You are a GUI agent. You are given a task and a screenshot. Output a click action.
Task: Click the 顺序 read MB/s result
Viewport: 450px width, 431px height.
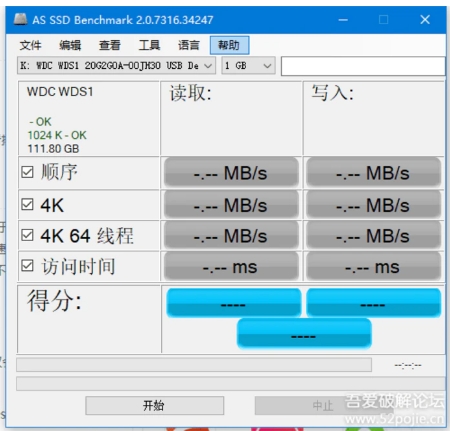point(231,173)
